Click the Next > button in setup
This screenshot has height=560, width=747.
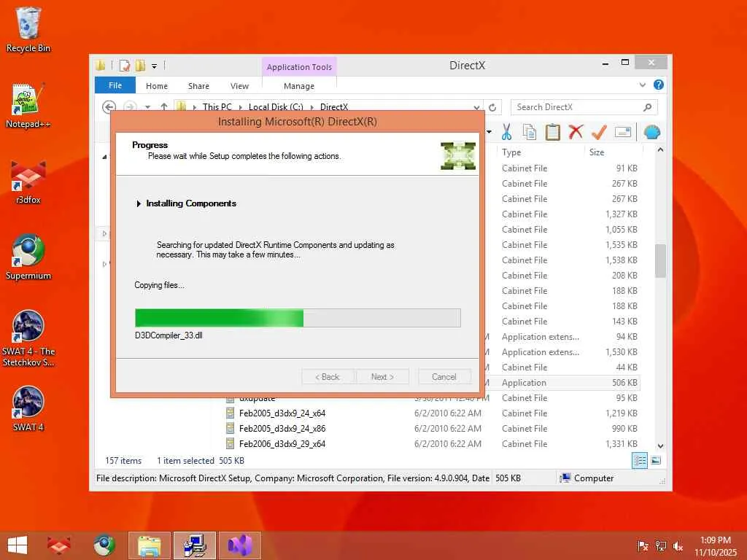point(382,377)
